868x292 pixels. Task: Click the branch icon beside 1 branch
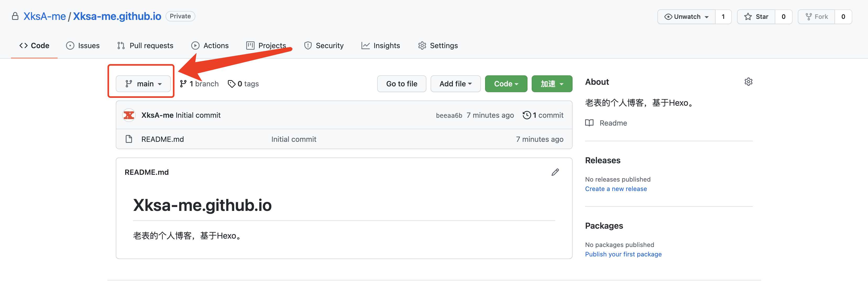tap(183, 84)
